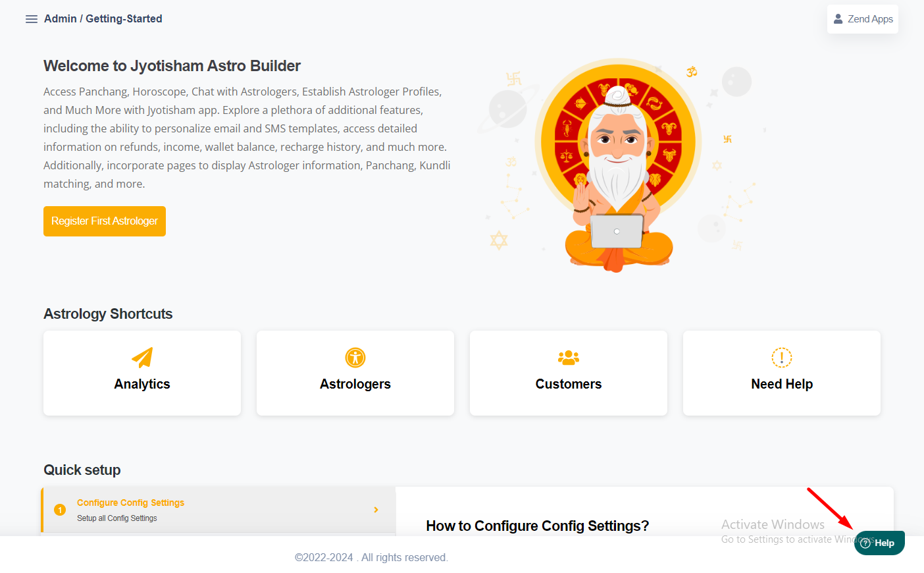
Task: Open the Zend Apps user dropdown
Action: [863, 19]
